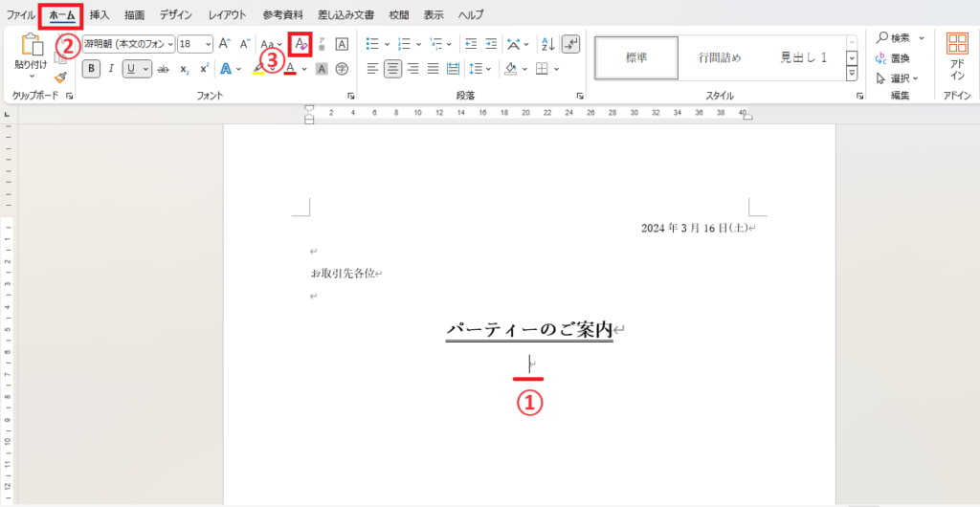Expand the underline style dropdown arrow
980x507 pixels.
tap(146, 69)
